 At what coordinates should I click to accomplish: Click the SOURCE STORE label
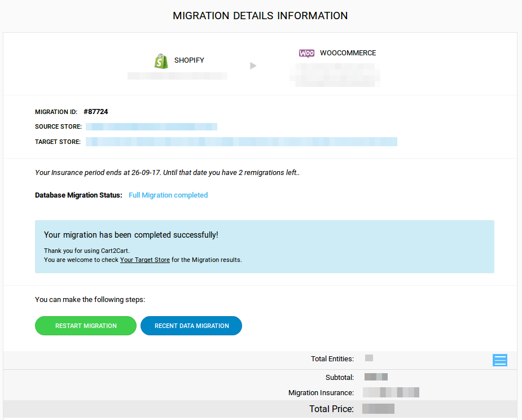(58, 126)
